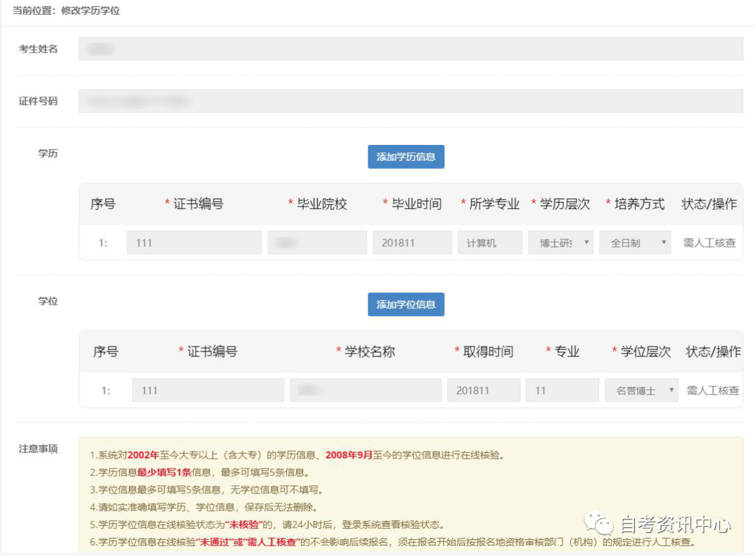Image resolution: width=756 pixels, height=558 pixels.
Task: Click the 添加学位信息 button
Action: 406,305
